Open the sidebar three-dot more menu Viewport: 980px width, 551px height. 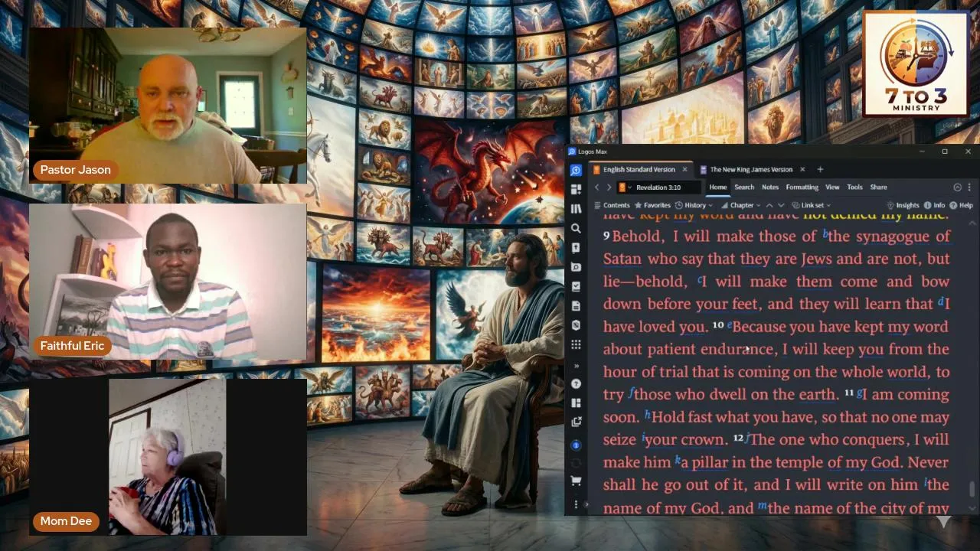pos(576,504)
